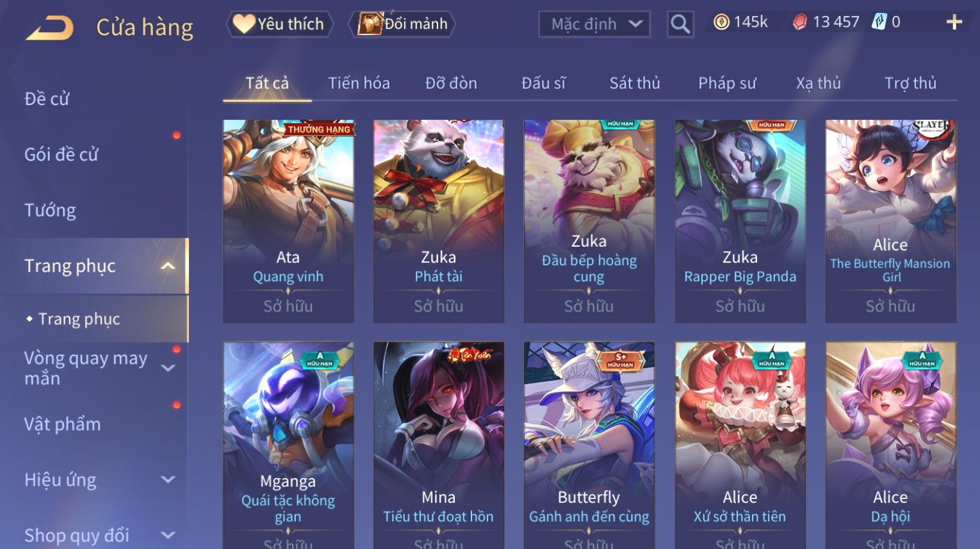Switch to the Pháp sư tab
Image resolution: width=980 pixels, height=549 pixels.
pyautogui.click(x=727, y=83)
